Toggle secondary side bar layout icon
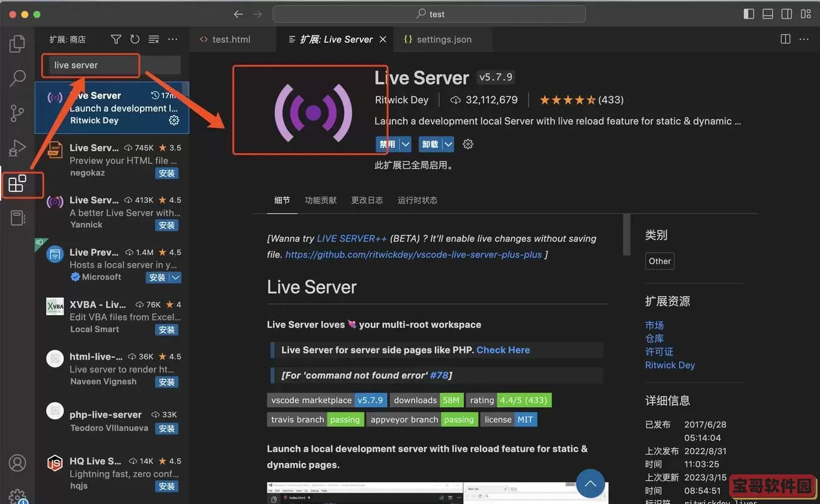820x504 pixels. 787,14
